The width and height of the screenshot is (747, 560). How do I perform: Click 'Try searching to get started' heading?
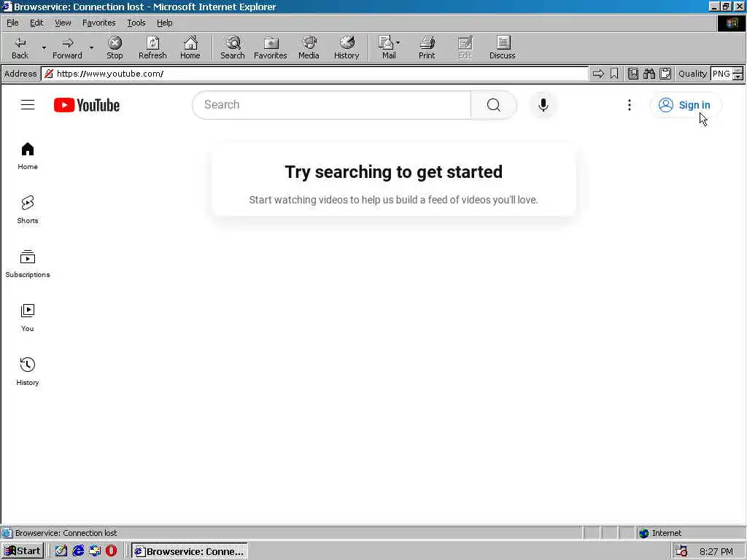(393, 172)
